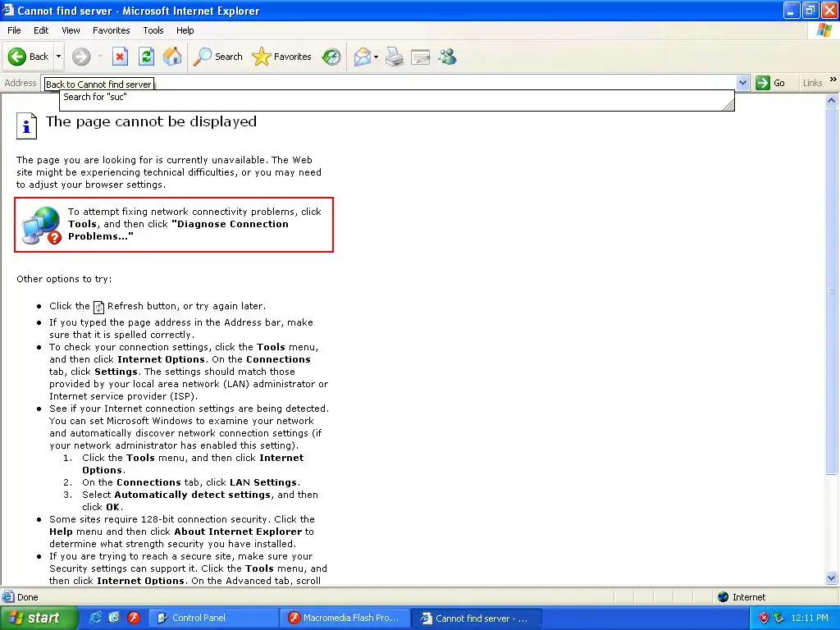Open the View menu

coord(71,30)
